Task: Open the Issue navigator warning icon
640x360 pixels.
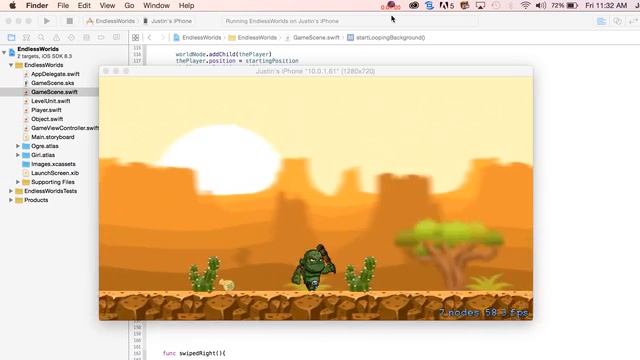Action: [56, 38]
